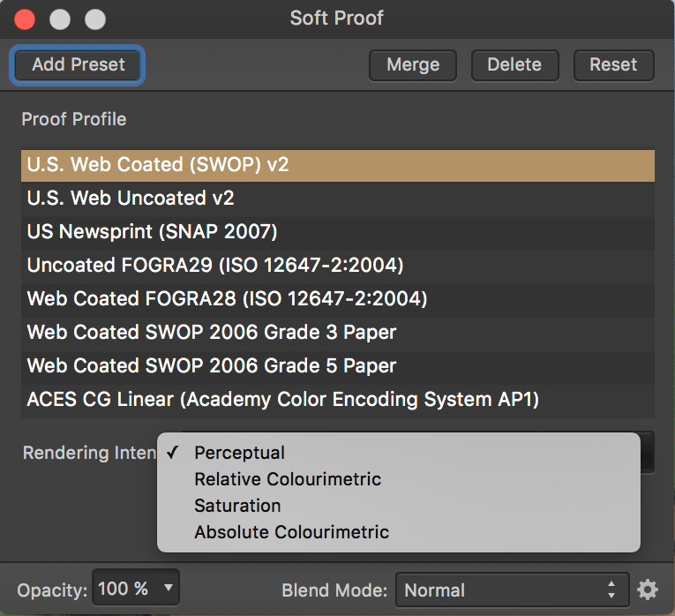The height and width of the screenshot is (616, 675).
Task: Choose Web Coated SWOP 2006 Grade 3 Paper
Action: (337, 333)
